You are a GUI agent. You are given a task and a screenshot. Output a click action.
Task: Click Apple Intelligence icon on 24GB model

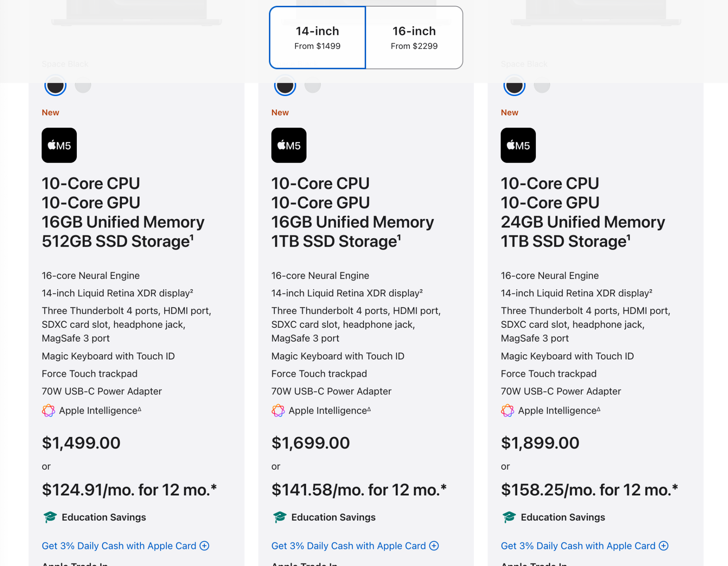click(507, 410)
